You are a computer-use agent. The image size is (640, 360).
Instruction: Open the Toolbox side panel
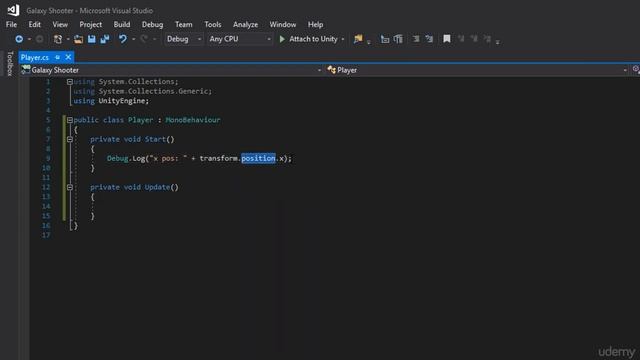click(x=10, y=63)
